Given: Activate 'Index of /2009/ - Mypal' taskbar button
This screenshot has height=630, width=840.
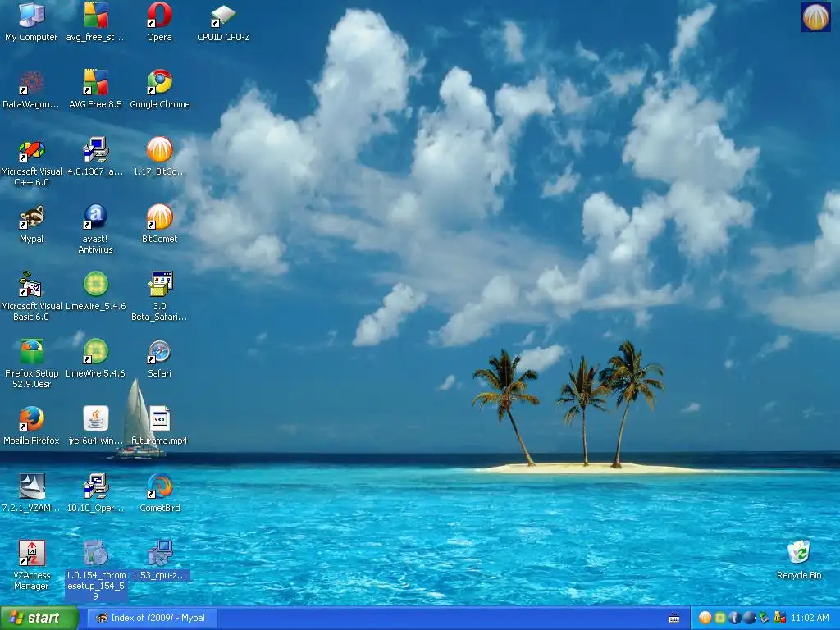Looking at the screenshot, I should pos(152,618).
